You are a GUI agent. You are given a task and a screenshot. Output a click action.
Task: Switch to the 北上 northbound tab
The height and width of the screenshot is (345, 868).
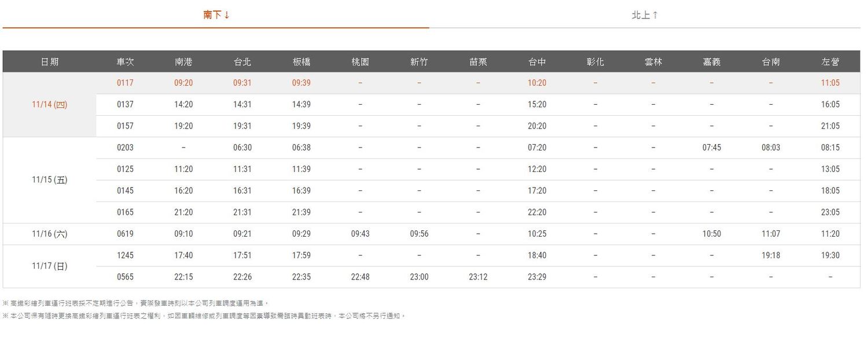642,14
